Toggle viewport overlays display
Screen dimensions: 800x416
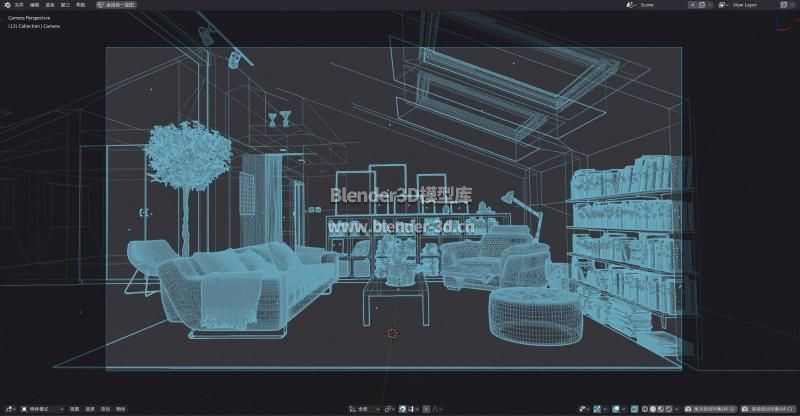(616, 409)
